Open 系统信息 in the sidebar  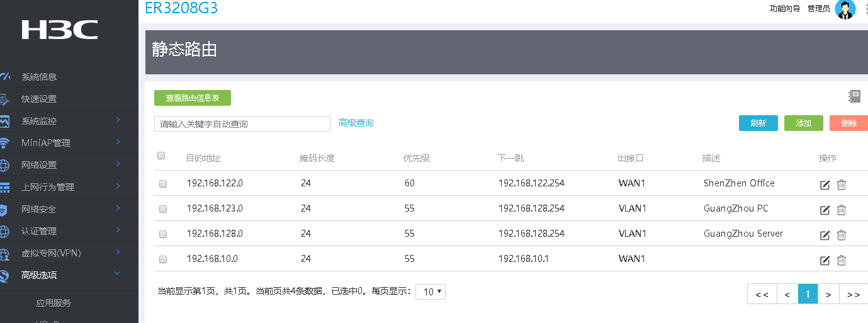(x=39, y=77)
